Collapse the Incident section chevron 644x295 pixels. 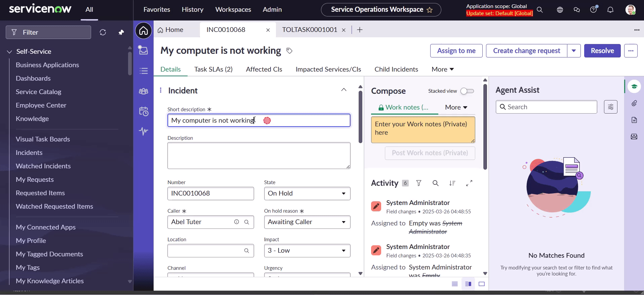pyautogui.click(x=344, y=90)
